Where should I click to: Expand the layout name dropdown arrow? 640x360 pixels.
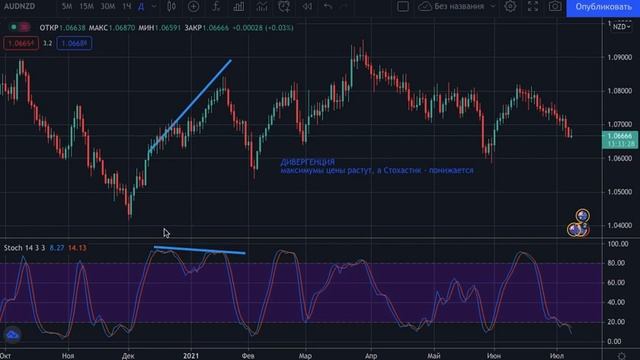pos(493,6)
